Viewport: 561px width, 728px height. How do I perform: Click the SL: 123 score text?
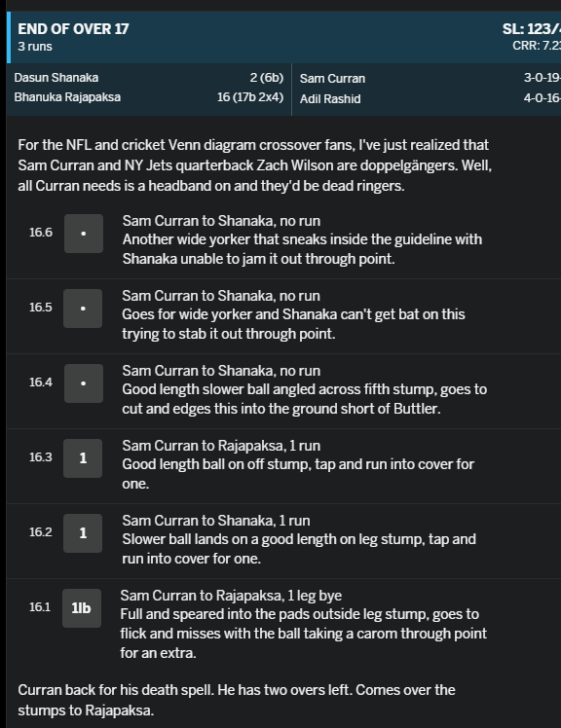pos(531,29)
